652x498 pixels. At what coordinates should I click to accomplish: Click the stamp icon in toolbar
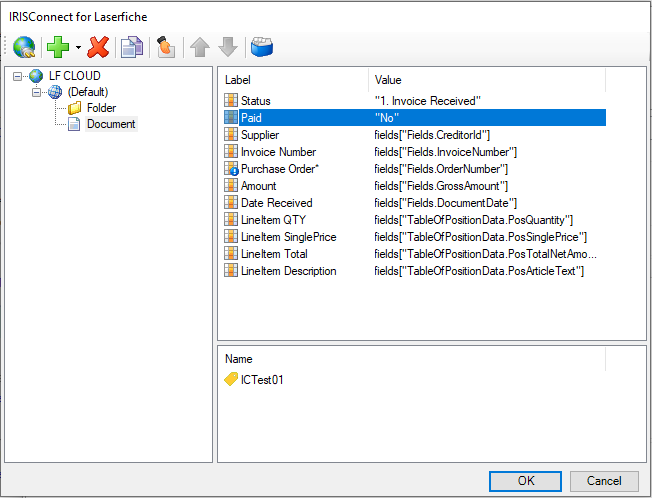point(167,47)
